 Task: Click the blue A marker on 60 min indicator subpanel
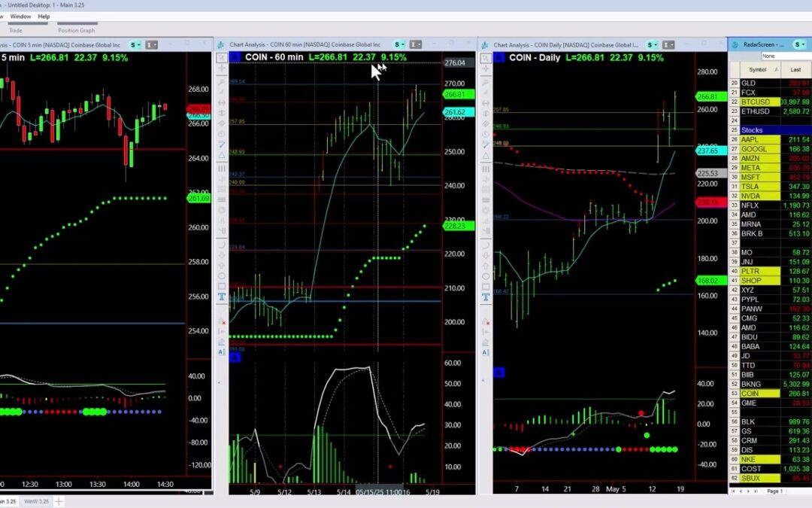coord(235,357)
